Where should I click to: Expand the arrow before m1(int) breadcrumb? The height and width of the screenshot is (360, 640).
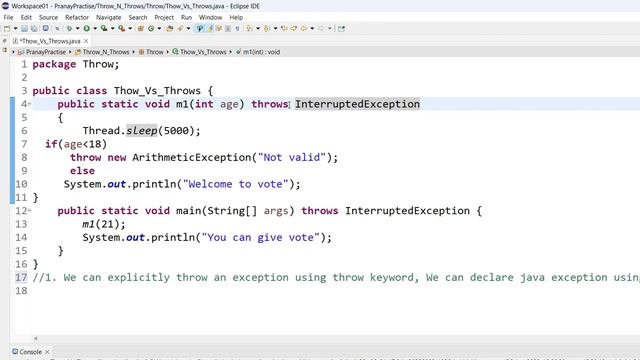tap(231, 52)
